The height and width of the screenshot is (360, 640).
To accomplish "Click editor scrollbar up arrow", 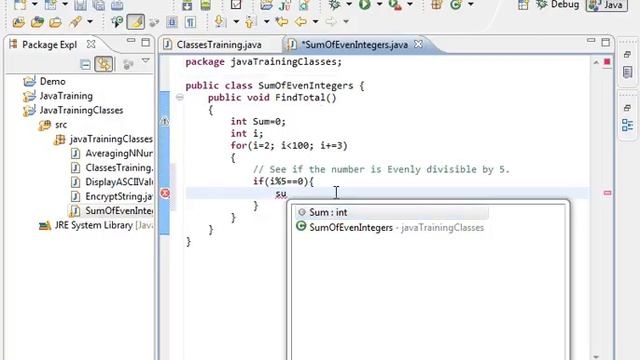I will coord(596,62).
